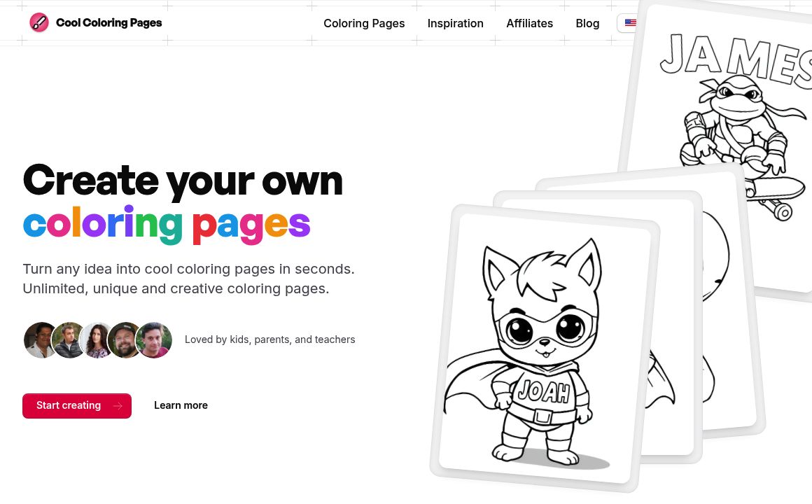The image size is (812, 504).
Task: Click the Learn more link
Action: [x=181, y=405]
